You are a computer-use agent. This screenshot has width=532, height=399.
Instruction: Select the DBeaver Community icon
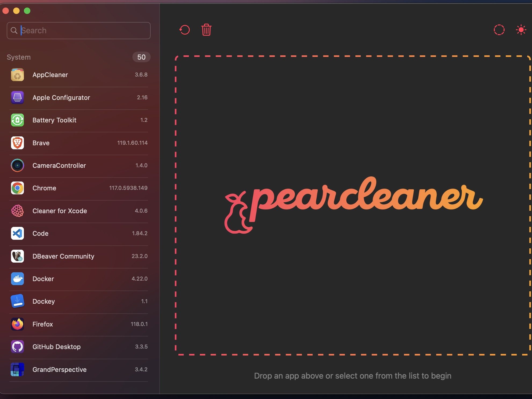click(17, 256)
